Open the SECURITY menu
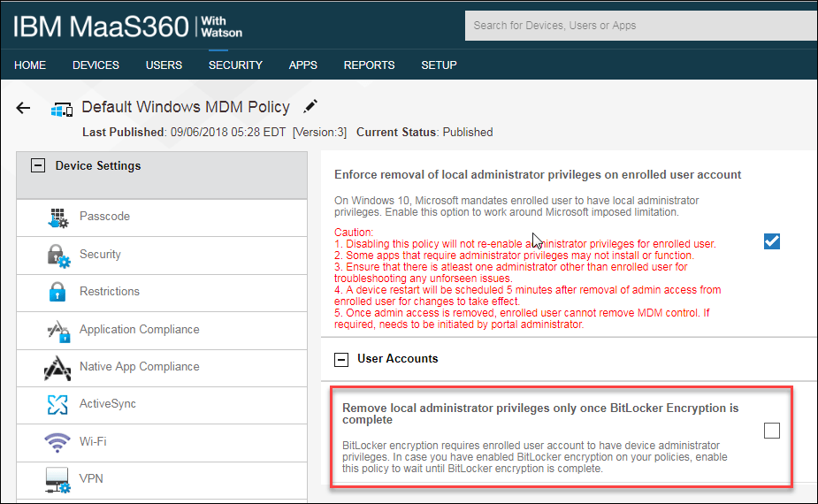 point(235,65)
